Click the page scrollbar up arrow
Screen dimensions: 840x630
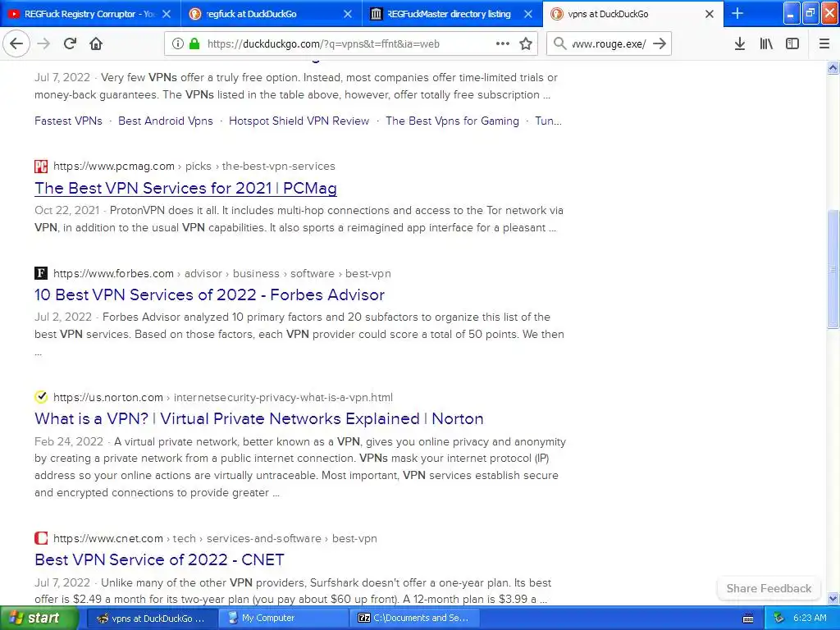point(833,67)
